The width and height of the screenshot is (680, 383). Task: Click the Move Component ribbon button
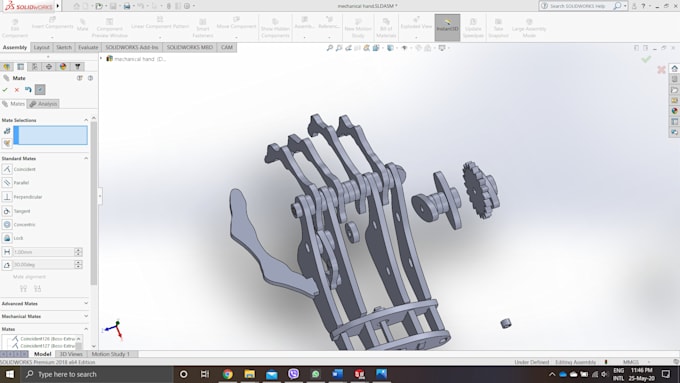236,25
